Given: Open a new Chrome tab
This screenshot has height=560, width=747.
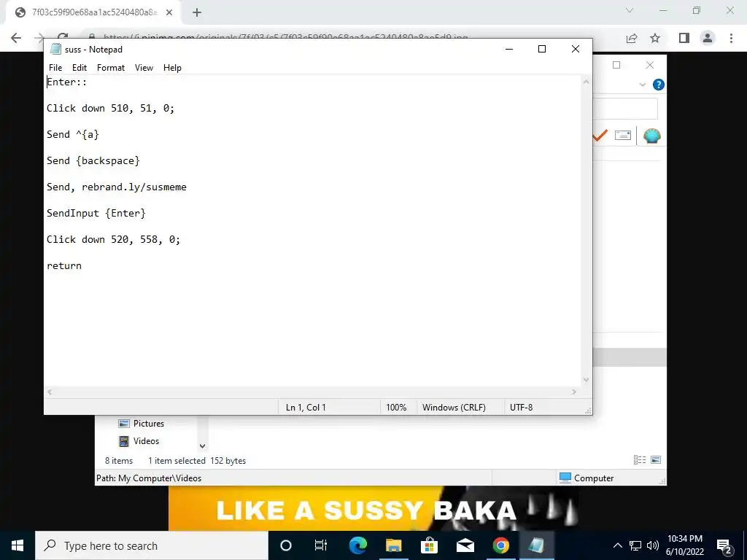Looking at the screenshot, I should [x=197, y=12].
